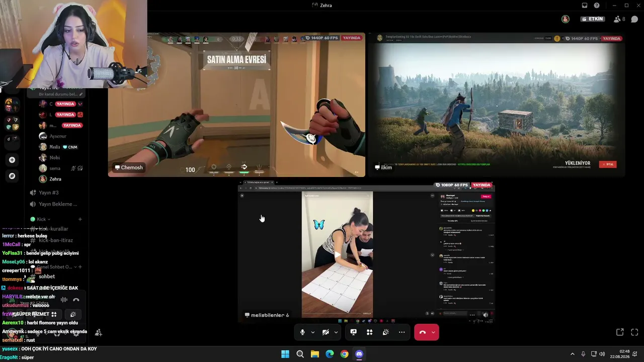Open the Windows Start menu
Screen dimensions: 644x362
coord(285,354)
